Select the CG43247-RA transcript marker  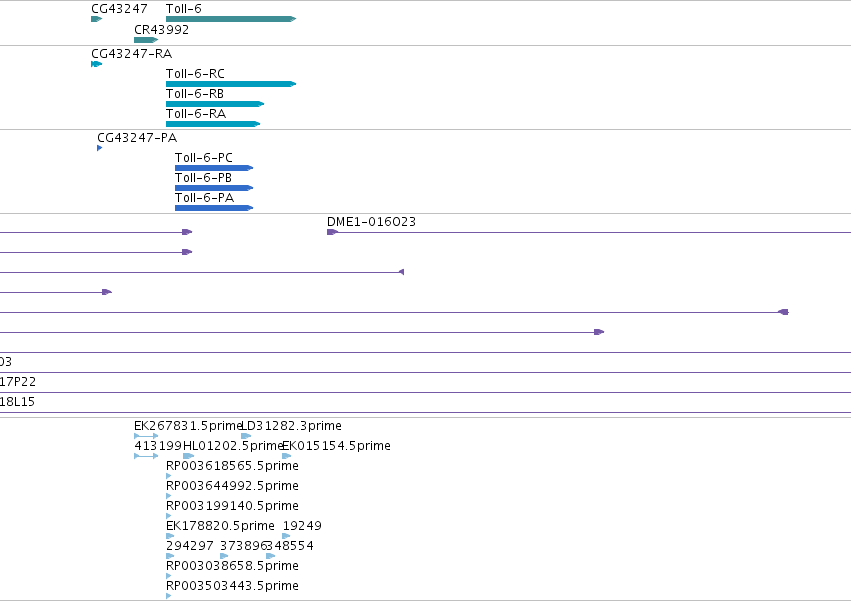97,64
